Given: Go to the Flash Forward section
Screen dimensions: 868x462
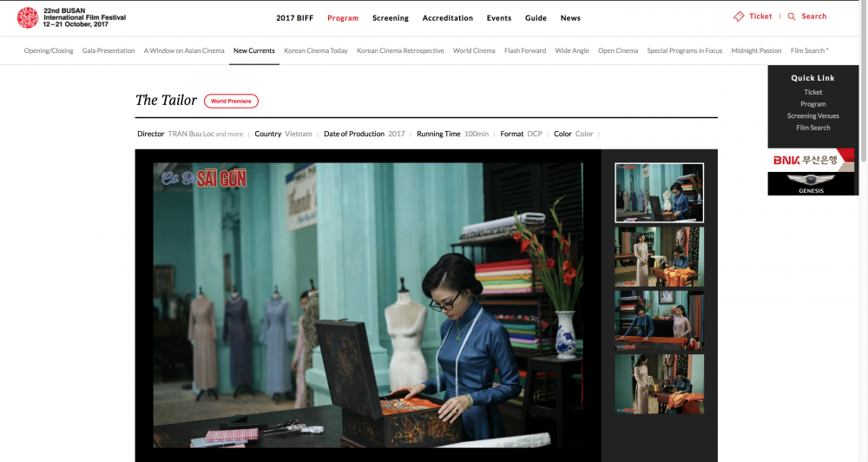Looking at the screenshot, I should (x=525, y=51).
